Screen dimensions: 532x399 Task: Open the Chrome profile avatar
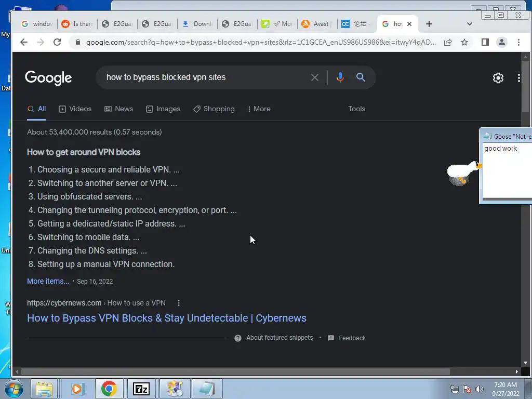501,42
